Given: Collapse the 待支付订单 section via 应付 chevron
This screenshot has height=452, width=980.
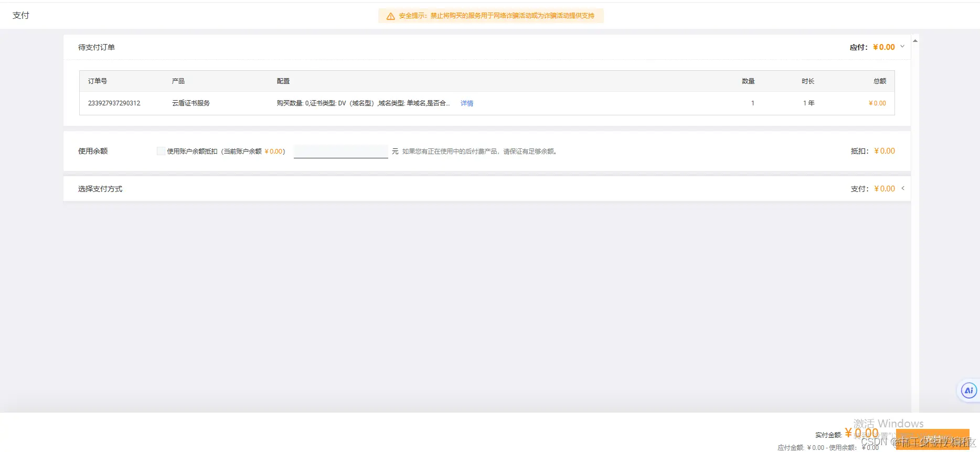Looking at the screenshot, I should [x=902, y=47].
